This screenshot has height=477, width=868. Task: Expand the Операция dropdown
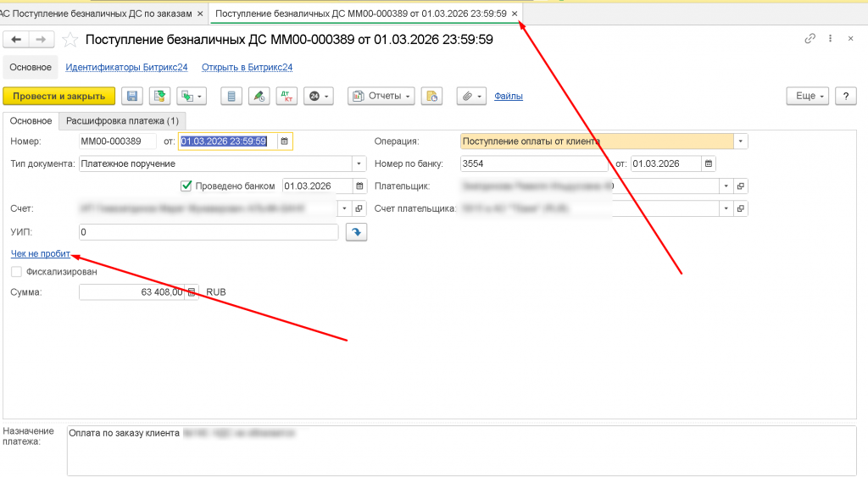tap(741, 141)
